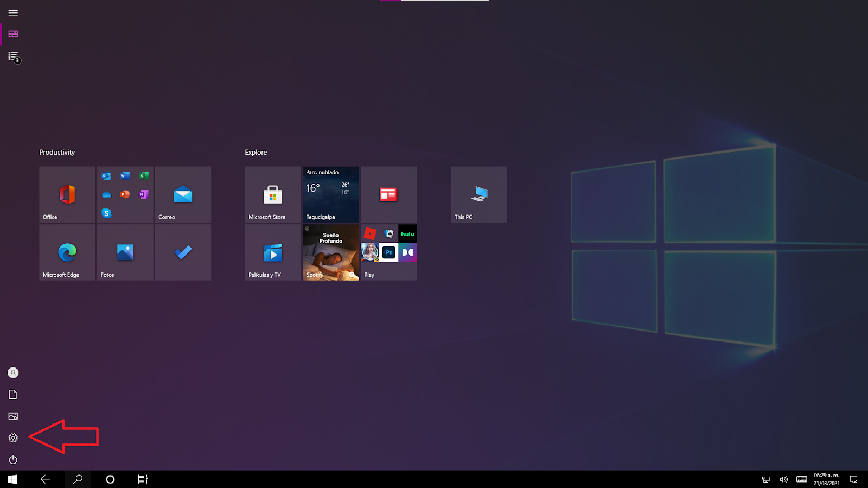Viewport: 868px width, 488px height.
Task: Click the taskbar Back arrow
Action: click(x=46, y=479)
